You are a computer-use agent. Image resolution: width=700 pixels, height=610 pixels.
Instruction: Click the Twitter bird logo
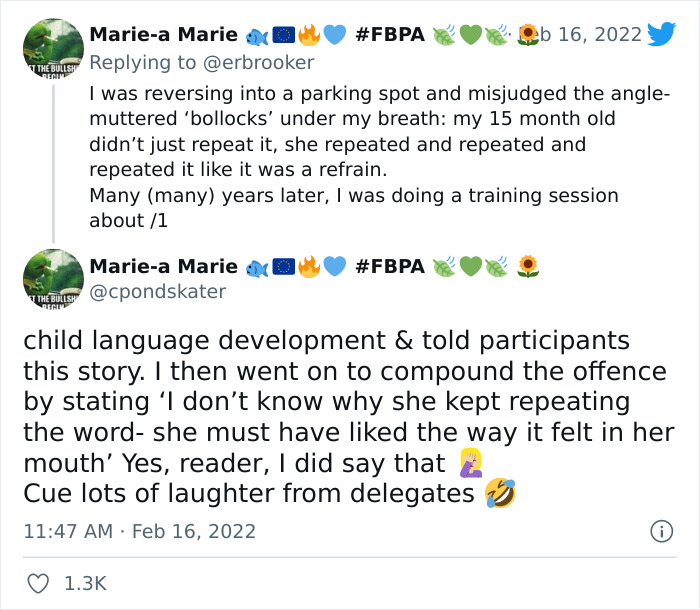[x=662, y=33]
